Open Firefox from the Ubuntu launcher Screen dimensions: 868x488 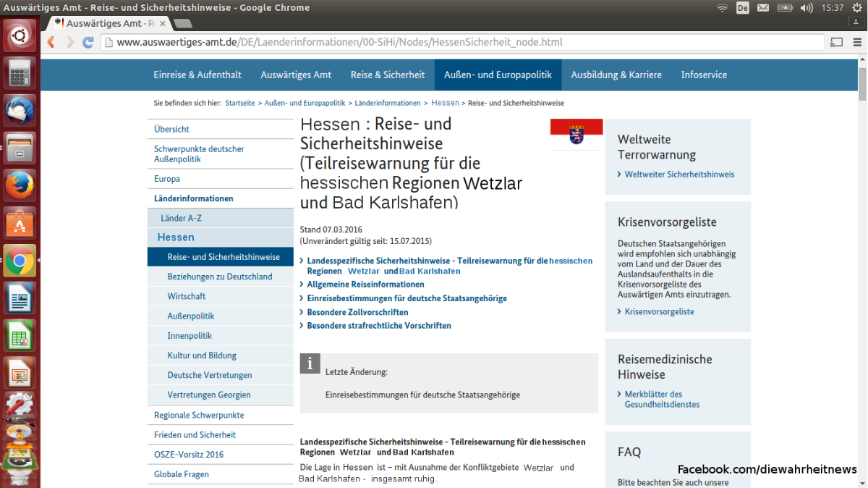point(20,185)
